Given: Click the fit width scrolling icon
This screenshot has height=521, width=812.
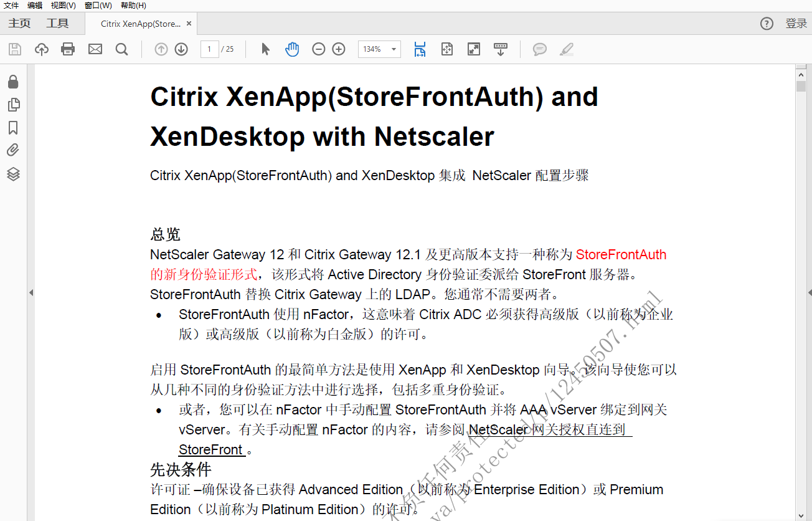Looking at the screenshot, I should point(420,49).
